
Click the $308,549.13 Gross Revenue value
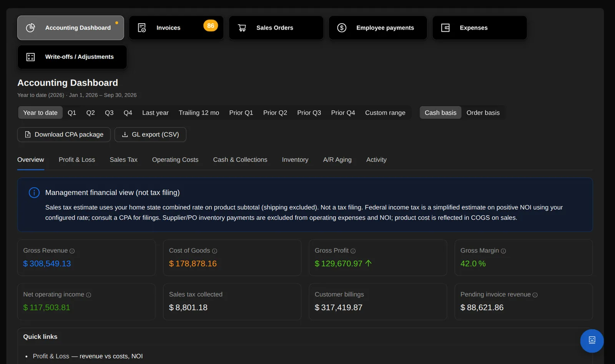click(x=47, y=264)
